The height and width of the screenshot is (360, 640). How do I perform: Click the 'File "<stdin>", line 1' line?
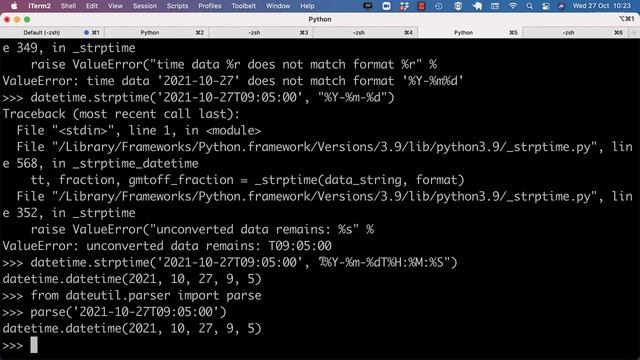pyautogui.click(x=139, y=130)
